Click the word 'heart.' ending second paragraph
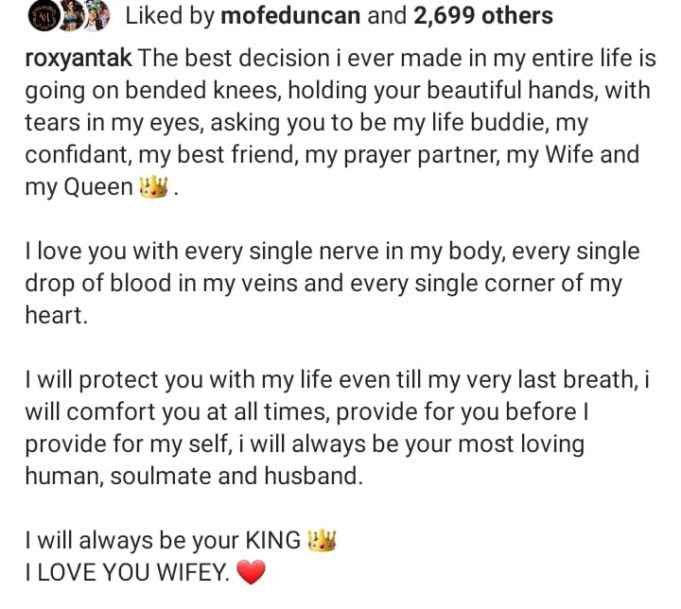This screenshot has height=609, width=681. click(x=56, y=315)
